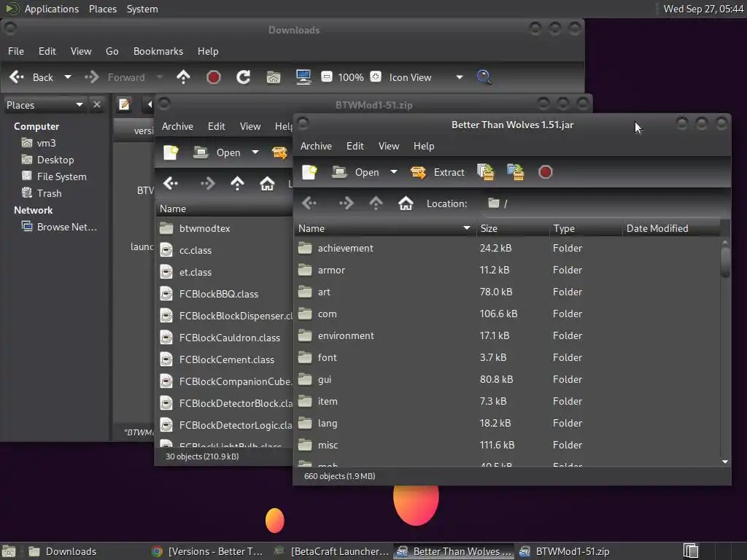This screenshot has height=560, width=747.
Task: Select FCBlockBBQ.class file
Action: tap(225, 295)
